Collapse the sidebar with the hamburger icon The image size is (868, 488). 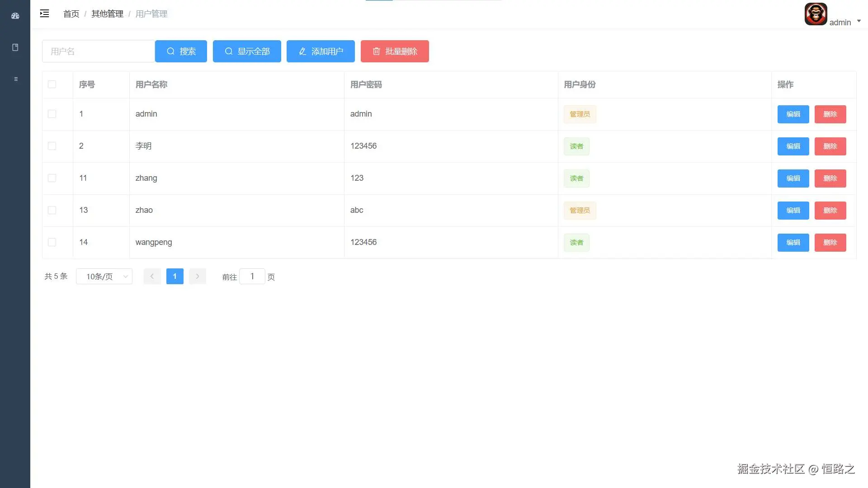(x=44, y=14)
